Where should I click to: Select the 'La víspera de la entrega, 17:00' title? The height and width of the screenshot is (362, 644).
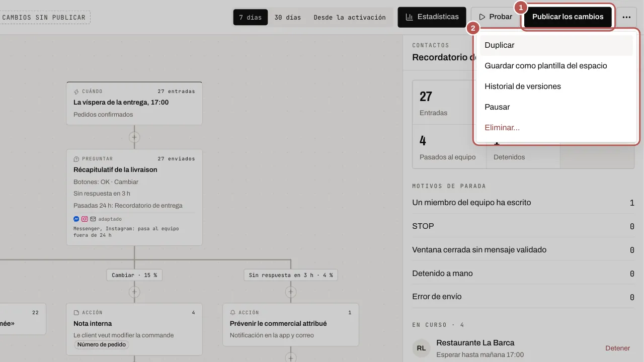click(121, 103)
